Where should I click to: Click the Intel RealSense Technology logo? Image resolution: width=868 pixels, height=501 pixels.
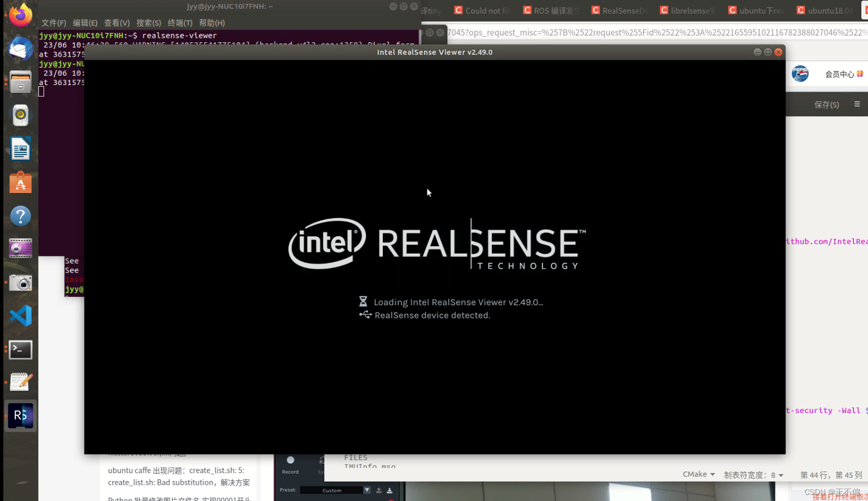(437, 244)
